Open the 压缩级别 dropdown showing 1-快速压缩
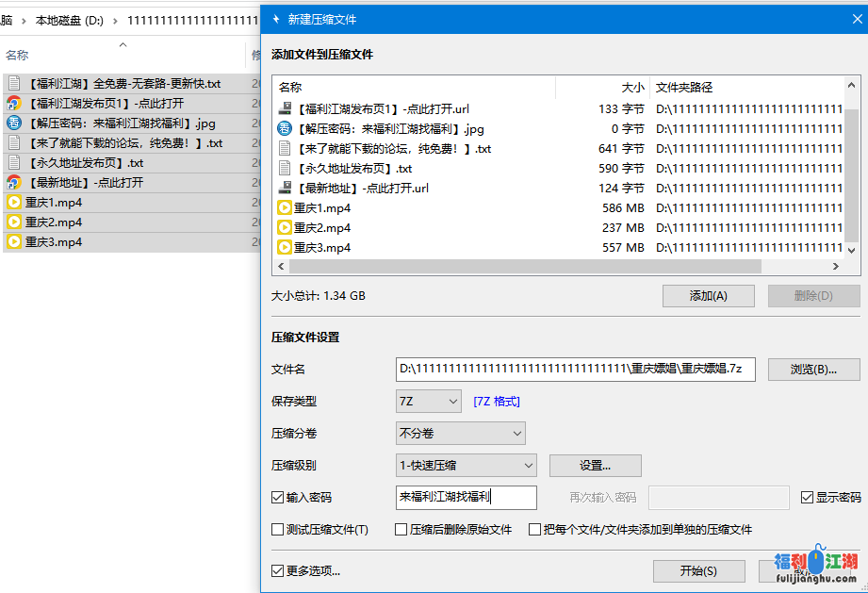The width and height of the screenshot is (868, 593). click(x=467, y=466)
